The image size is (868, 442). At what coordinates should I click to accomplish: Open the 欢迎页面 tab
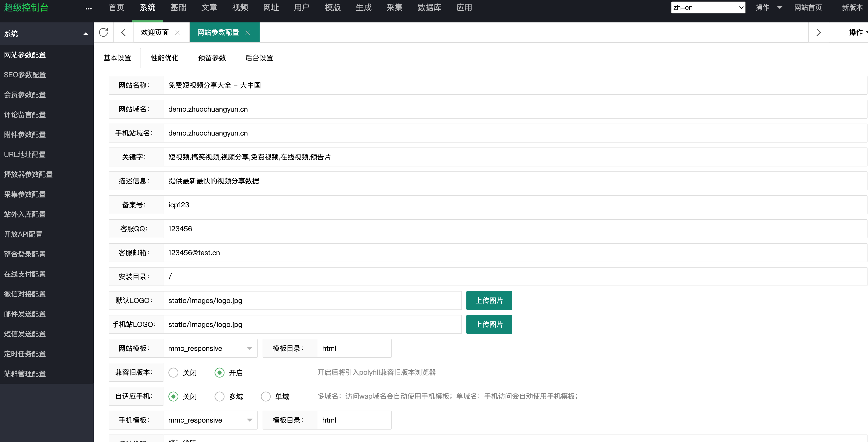(155, 32)
